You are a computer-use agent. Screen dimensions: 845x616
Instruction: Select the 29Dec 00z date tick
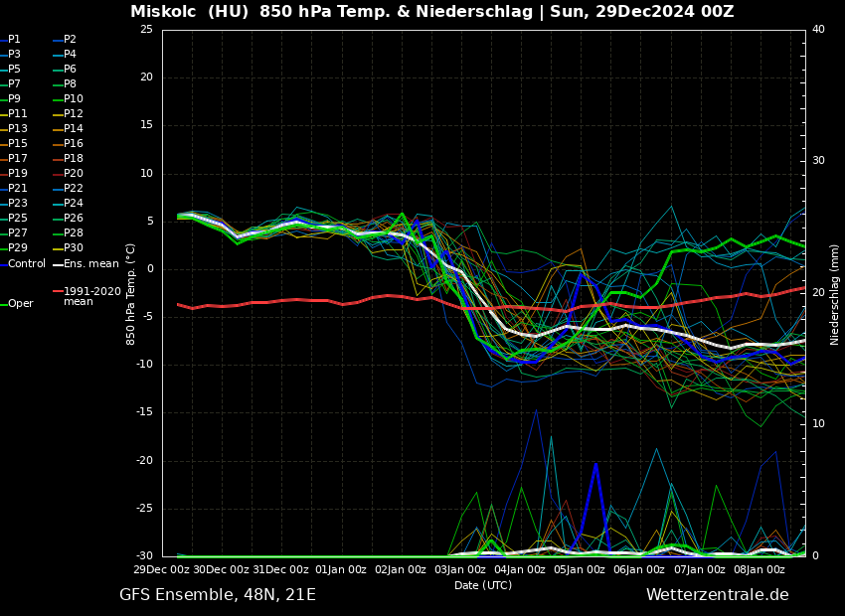click(x=162, y=570)
